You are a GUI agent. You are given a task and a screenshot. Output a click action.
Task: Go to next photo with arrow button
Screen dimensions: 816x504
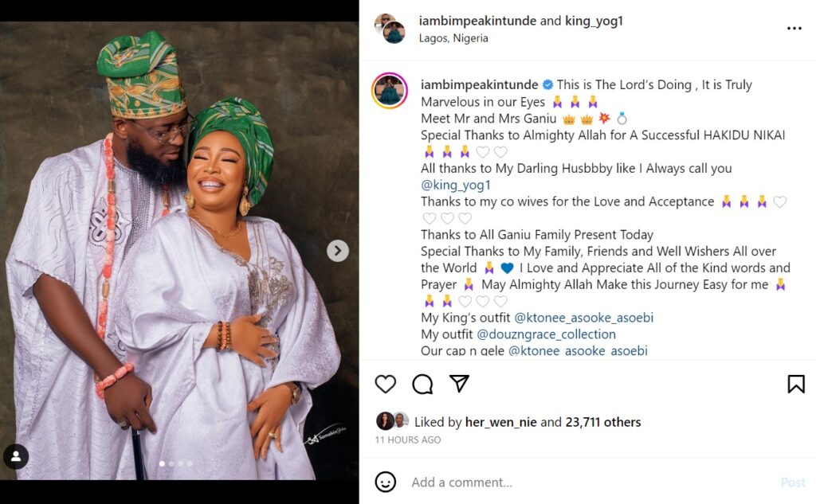pos(338,251)
